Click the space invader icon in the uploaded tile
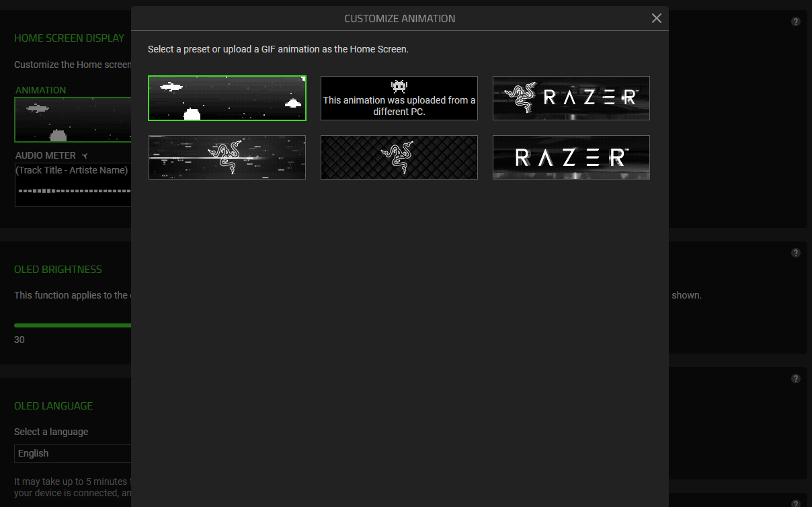 (x=399, y=86)
